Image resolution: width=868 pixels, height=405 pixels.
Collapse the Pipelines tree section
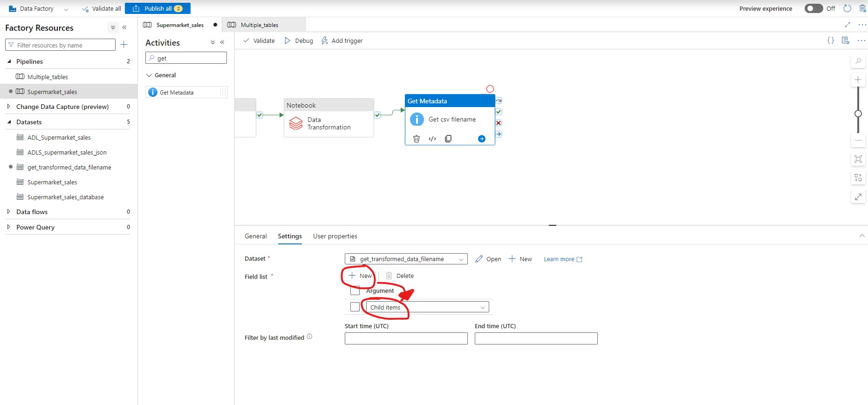click(9, 61)
